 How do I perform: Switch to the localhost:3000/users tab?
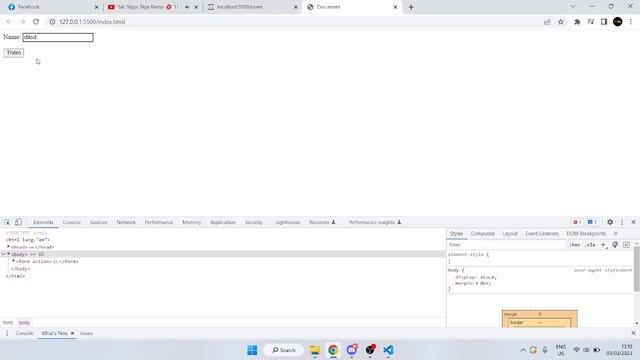253,7
